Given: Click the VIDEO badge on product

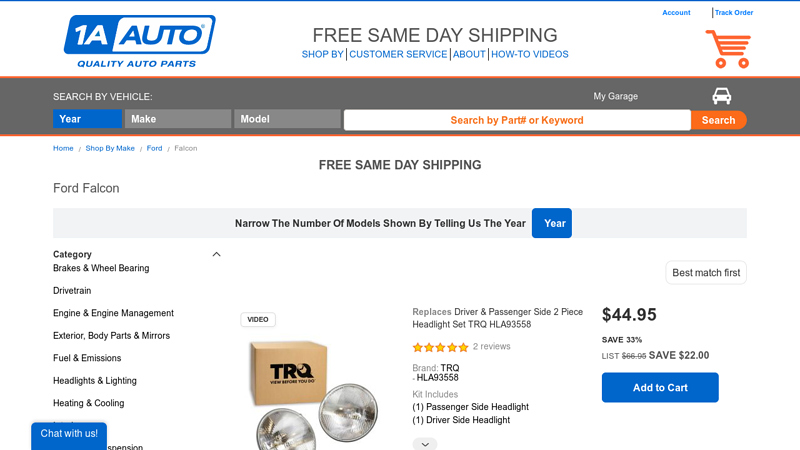Looking at the screenshot, I should [x=258, y=320].
